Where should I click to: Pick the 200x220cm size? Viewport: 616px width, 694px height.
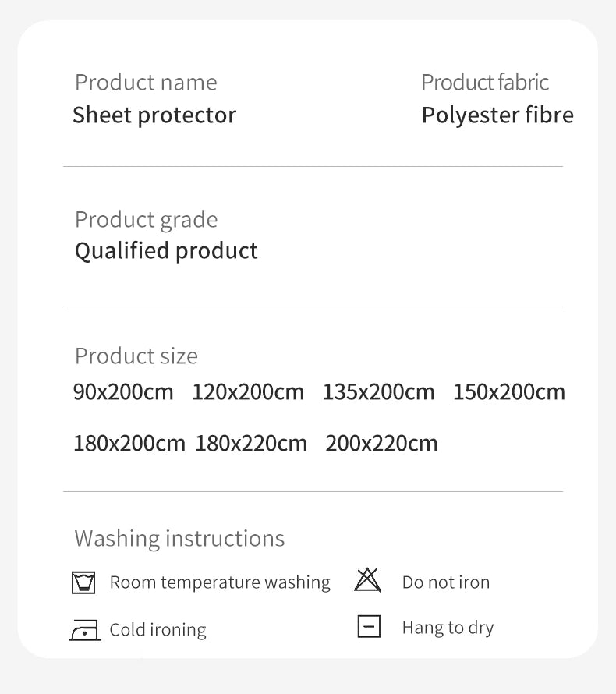click(381, 444)
